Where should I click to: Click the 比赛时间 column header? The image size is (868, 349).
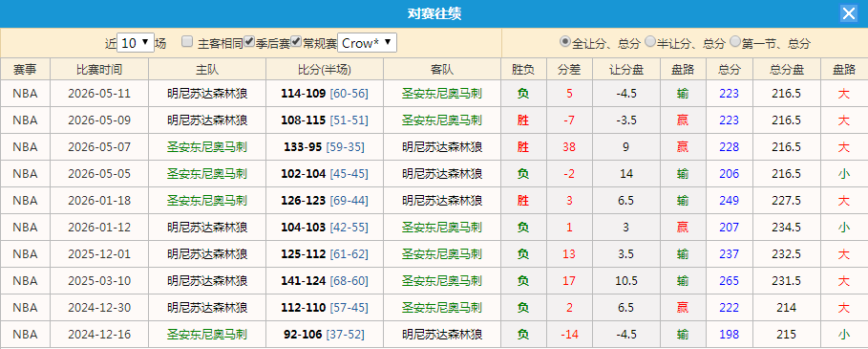click(x=99, y=69)
